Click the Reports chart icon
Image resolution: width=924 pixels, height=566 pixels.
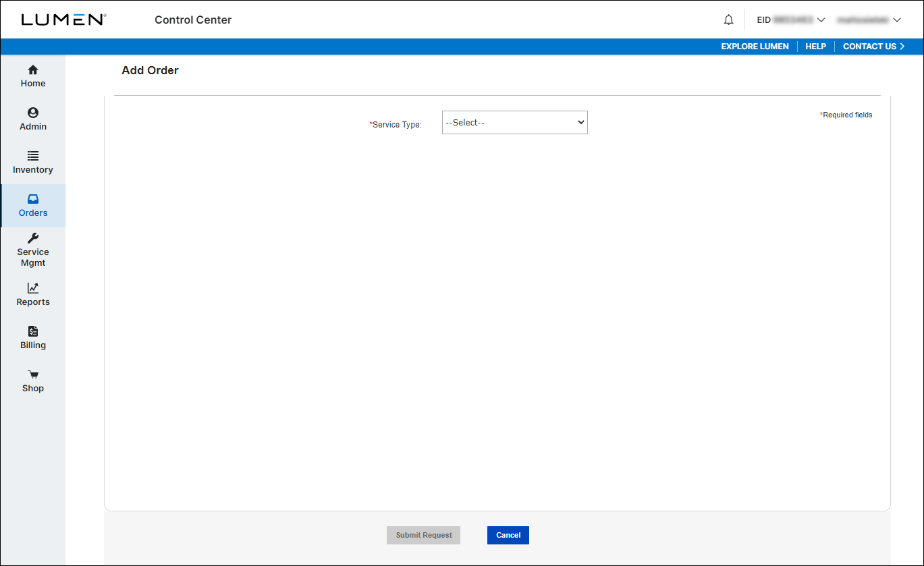tap(33, 288)
